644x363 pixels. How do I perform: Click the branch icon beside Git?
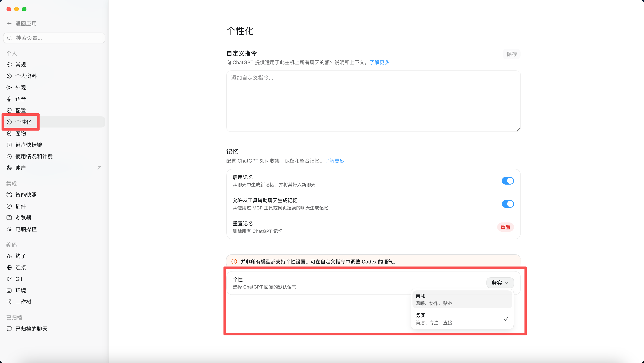pyautogui.click(x=9, y=279)
